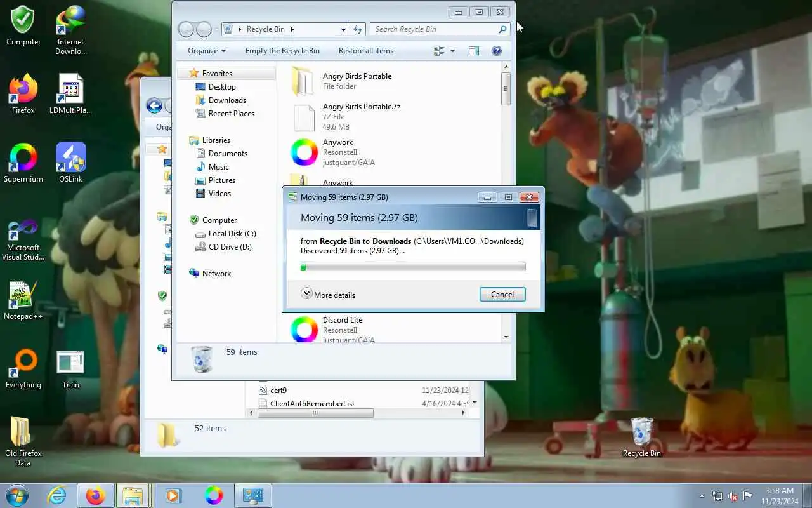812x508 pixels.
Task: Toggle the preview pane in Recycle Bin
Action: tap(474, 51)
